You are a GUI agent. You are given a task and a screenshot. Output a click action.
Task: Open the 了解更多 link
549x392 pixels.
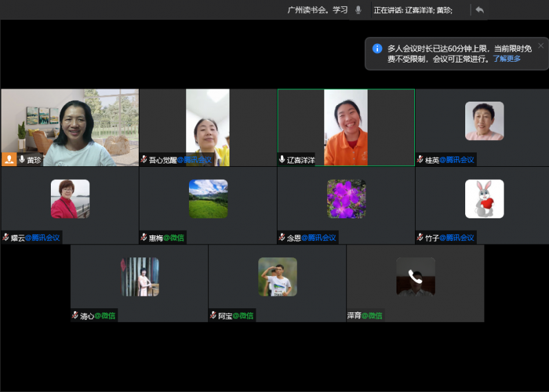[x=506, y=59]
